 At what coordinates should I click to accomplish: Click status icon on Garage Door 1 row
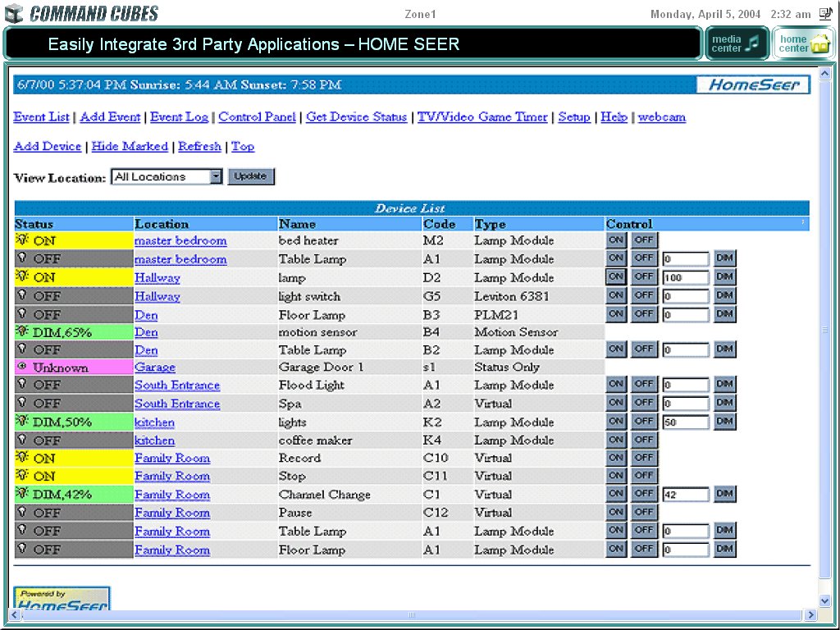click(22, 367)
